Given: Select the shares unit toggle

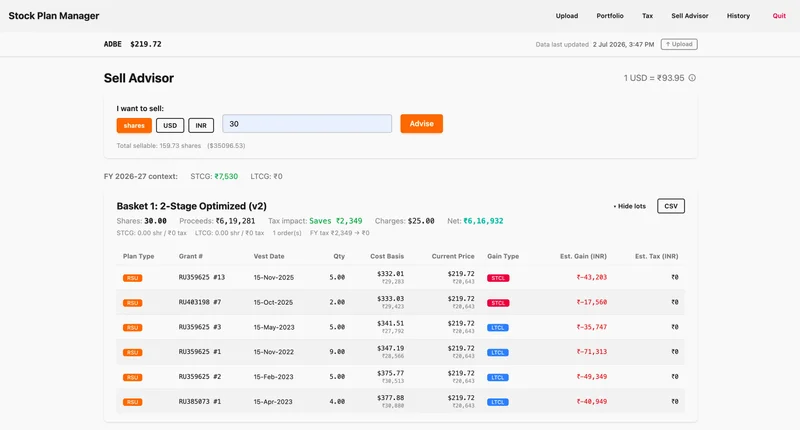Looking at the screenshot, I should point(134,125).
